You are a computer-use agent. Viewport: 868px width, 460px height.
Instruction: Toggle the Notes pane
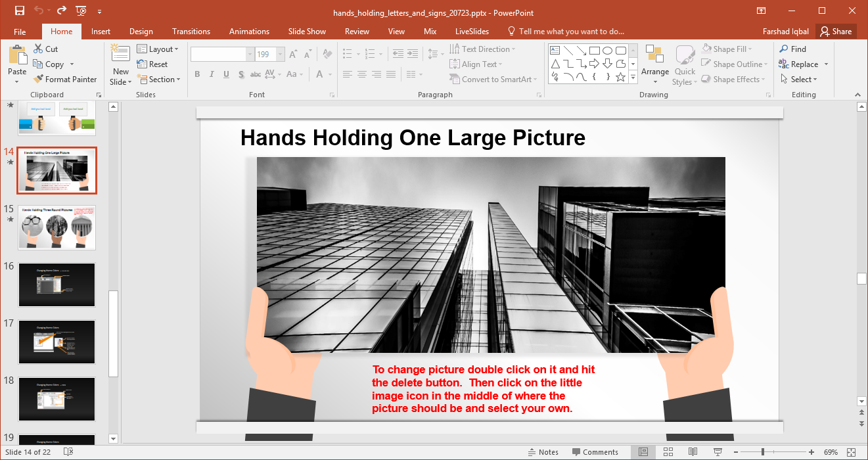point(543,452)
